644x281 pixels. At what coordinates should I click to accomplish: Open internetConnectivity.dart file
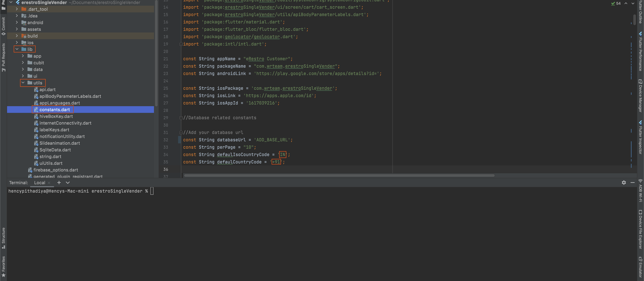point(66,123)
